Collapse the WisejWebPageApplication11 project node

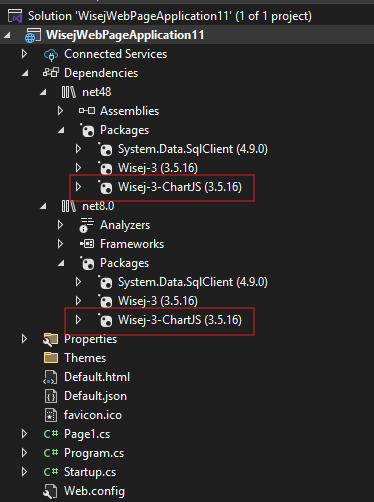point(7,35)
